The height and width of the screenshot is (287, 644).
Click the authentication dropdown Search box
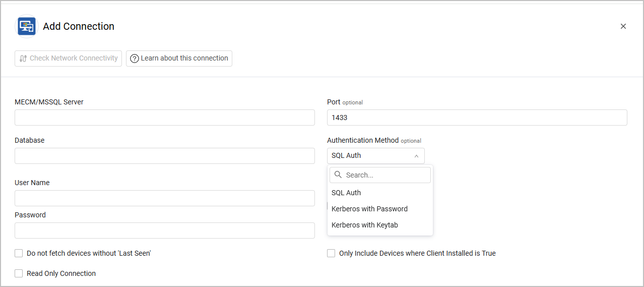click(385, 175)
